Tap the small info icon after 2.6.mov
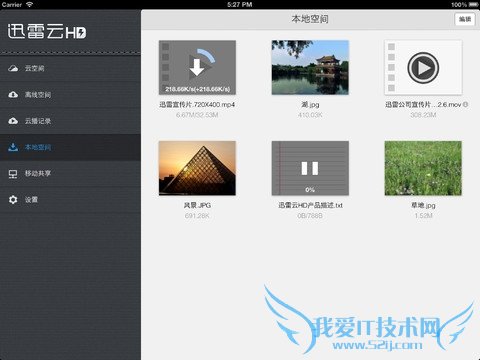 point(466,104)
